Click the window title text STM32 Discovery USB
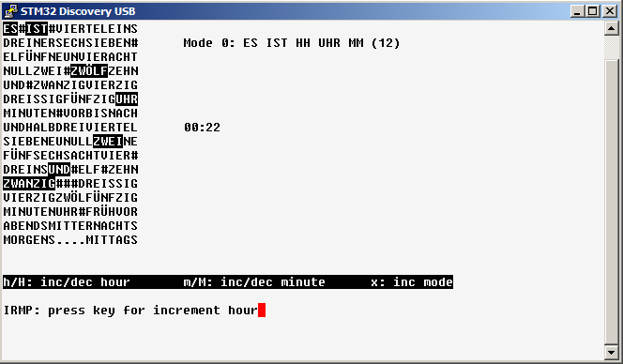This screenshot has width=623, height=364. (78, 11)
